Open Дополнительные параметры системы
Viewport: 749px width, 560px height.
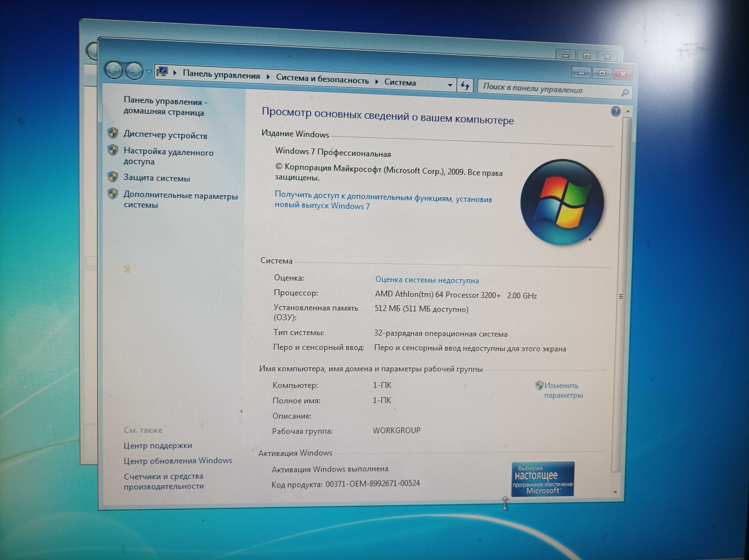[x=181, y=200]
